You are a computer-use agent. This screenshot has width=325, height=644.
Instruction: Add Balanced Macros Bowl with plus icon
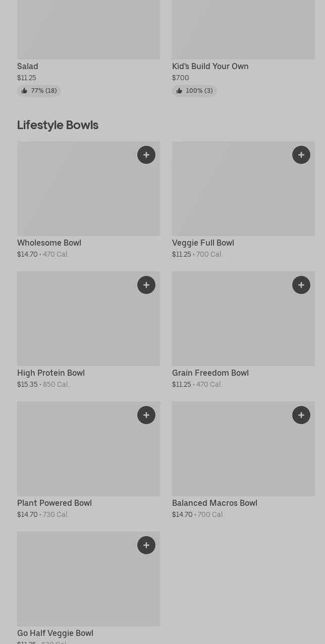(301, 415)
